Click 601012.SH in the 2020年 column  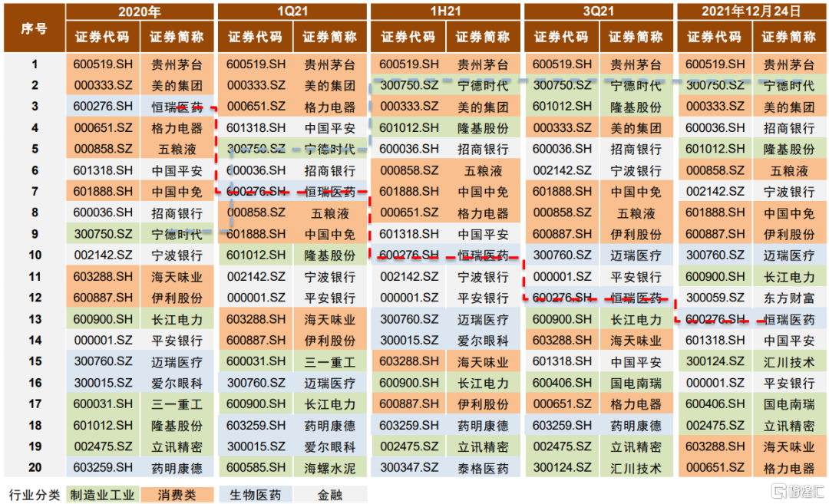coord(103,425)
